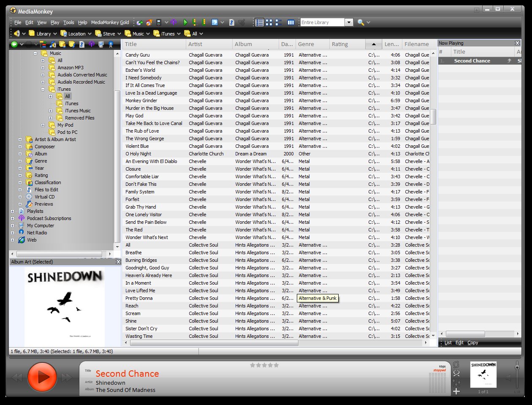The height and width of the screenshot is (405, 532).
Task: Click the equalizer icon in player
Action: coord(456,383)
